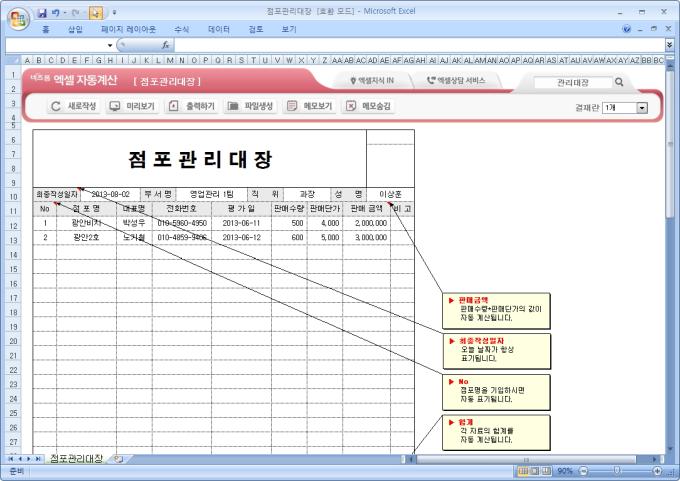Click the Select All corner cell
The image size is (680, 481).
[13, 60]
